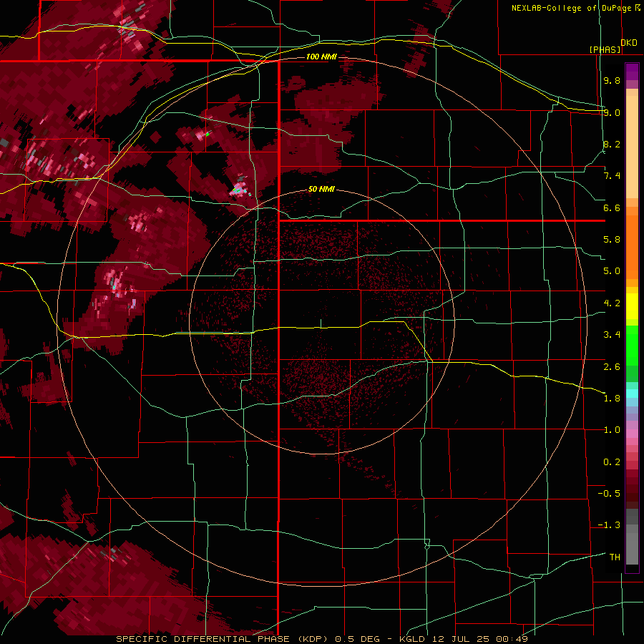
Task: Click the -0.5 value on the scale
Action: 609,493
